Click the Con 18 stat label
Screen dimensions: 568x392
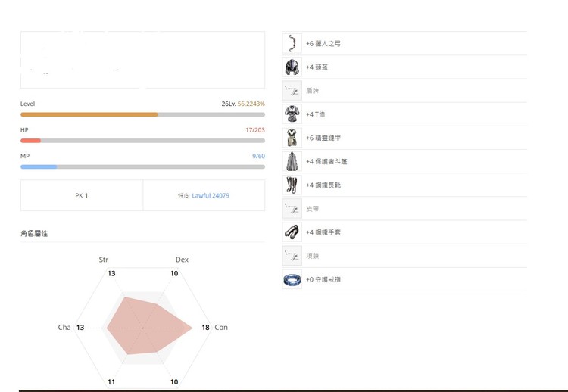click(215, 327)
